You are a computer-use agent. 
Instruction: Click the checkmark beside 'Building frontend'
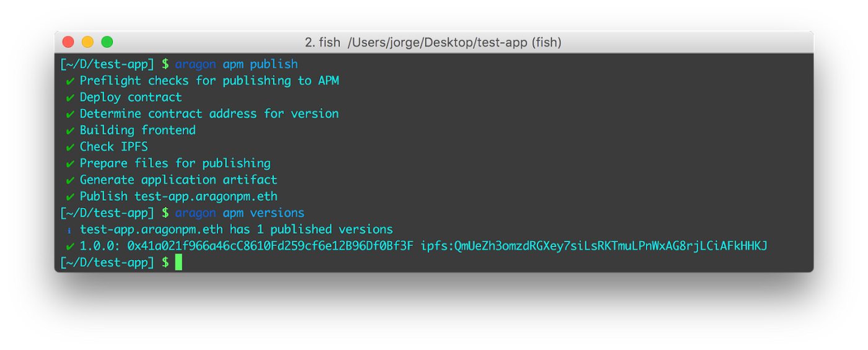(x=70, y=131)
